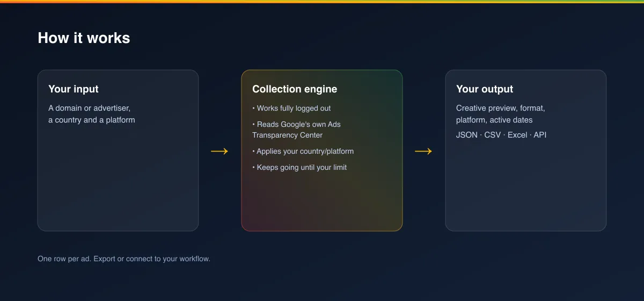Click 'A domain or advertiser' text
Viewport: 644px width, 301px height.
pyautogui.click(x=90, y=108)
